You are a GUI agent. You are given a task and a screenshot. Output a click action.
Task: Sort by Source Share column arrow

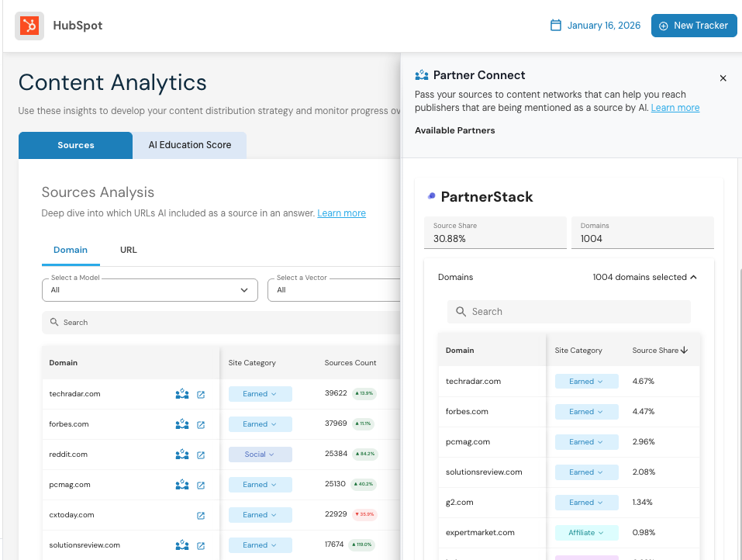(685, 351)
